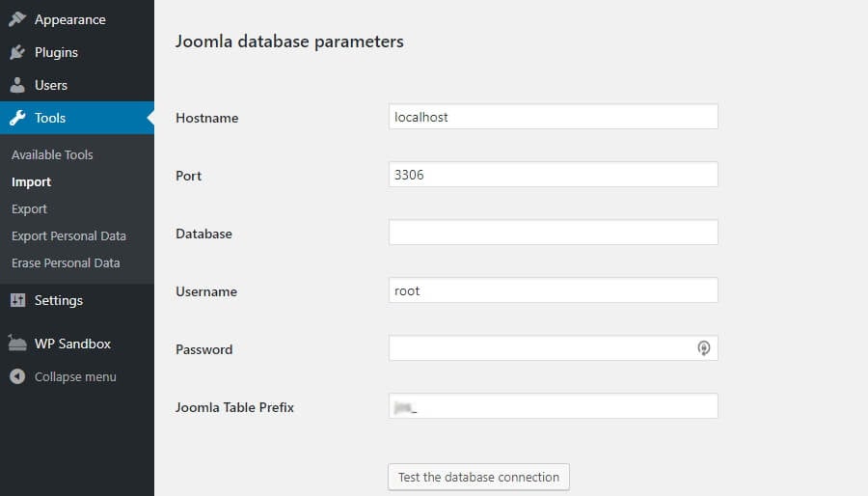Click into the Joomla Table Prefix field
868x496 pixels.
click(553, 406)
